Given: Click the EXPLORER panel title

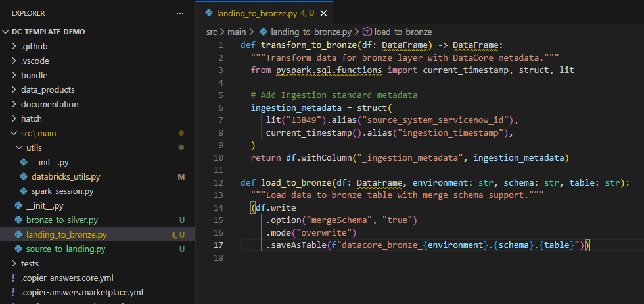Looking at the screenshot, I should coord(28,13).
